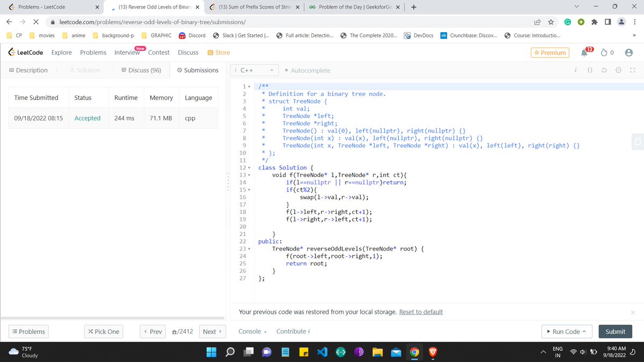Toggle the Chrome side panel icon
Screen dimensions: 644x362
[x=607, y=22]
